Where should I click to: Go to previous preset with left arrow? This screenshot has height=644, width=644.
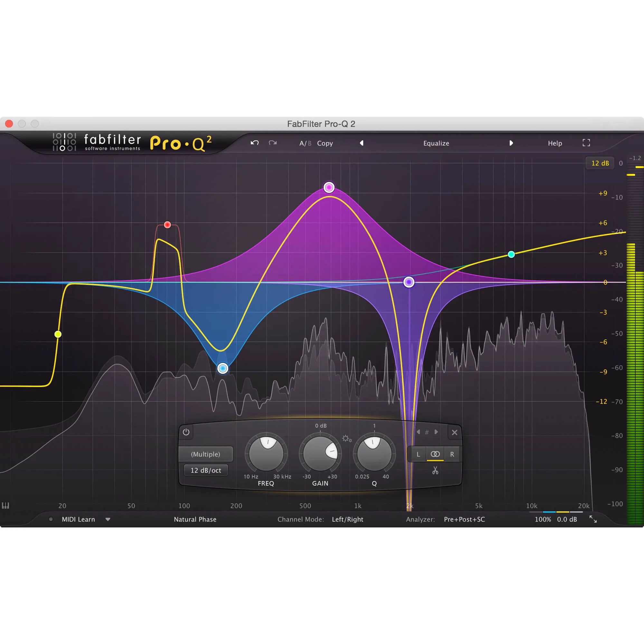(362, 143)
